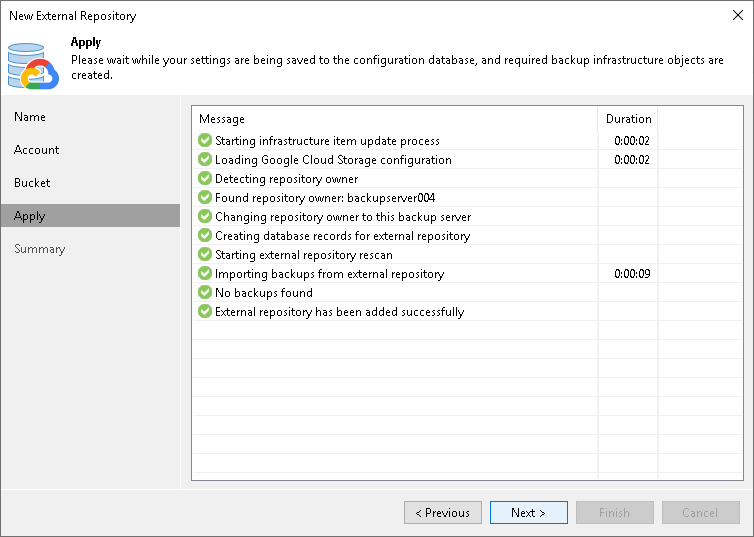The image size is (754, 537).
Task: Click 'External repository has been added successfully'
Action: click(339, 312)
